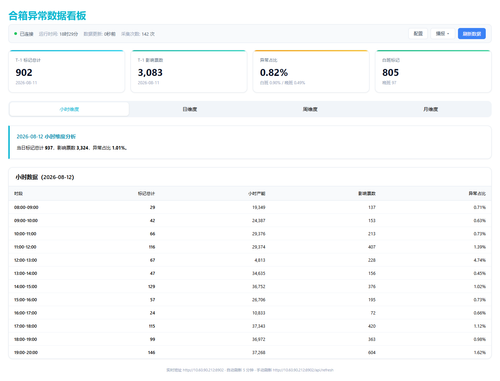
Task: Click the 4,813 hourly capacity cell
Action: click(x=260, y=260)
